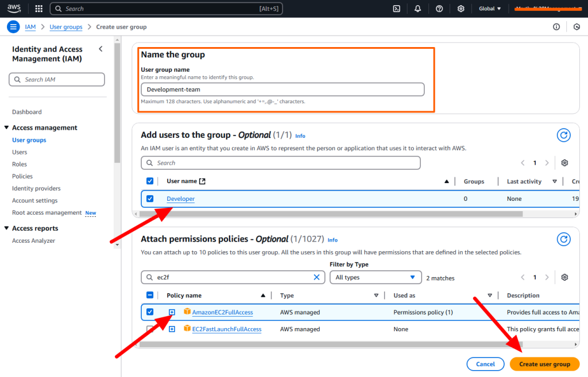Click the sidebar vertical scrollbar
Image resolution: width=588 pixels, height=377 pixels.
[117, 103]
